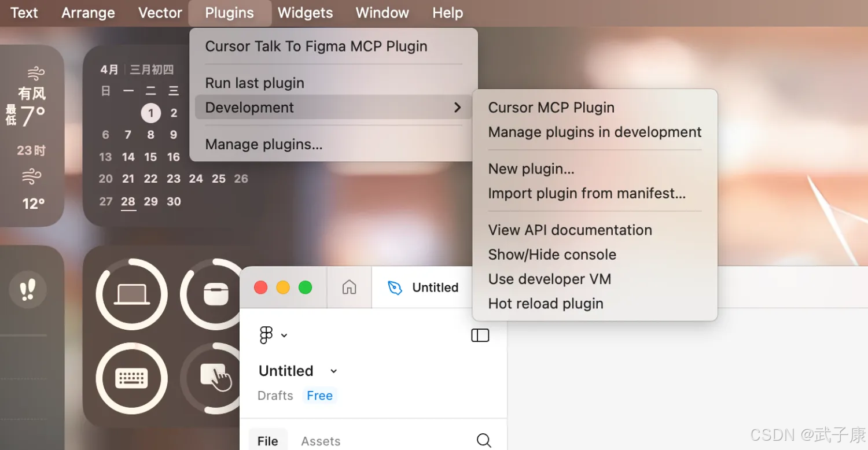Click the Plugins menu
Viewport: 868px width, 450px height.
click(x=230, y=13)
